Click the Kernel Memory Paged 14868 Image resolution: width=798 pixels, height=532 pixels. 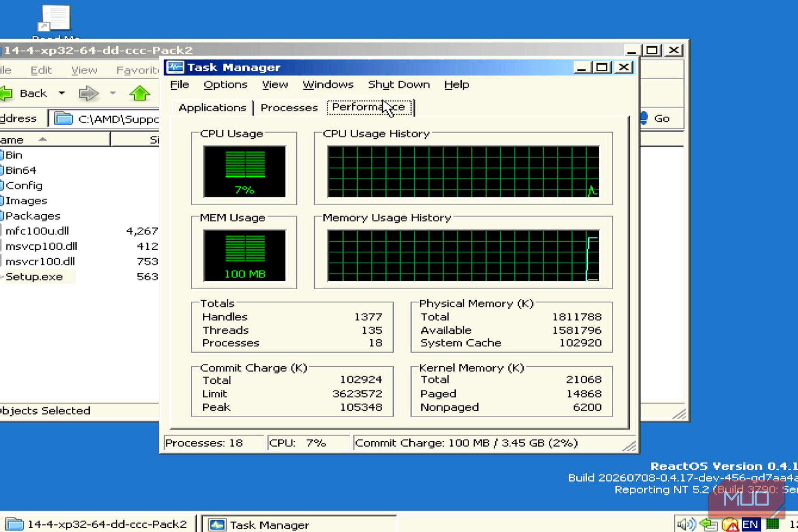point(584,394)
